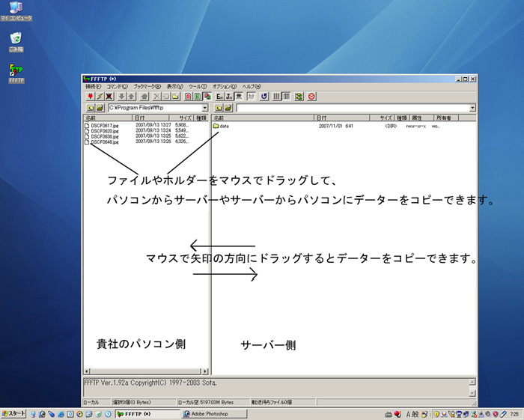524x420 pixels.
Task: Click the Rename toolbar icon
Action: 166,97
